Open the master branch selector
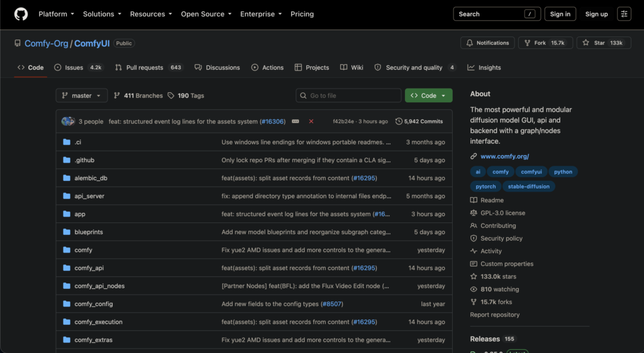 [82, 95]
